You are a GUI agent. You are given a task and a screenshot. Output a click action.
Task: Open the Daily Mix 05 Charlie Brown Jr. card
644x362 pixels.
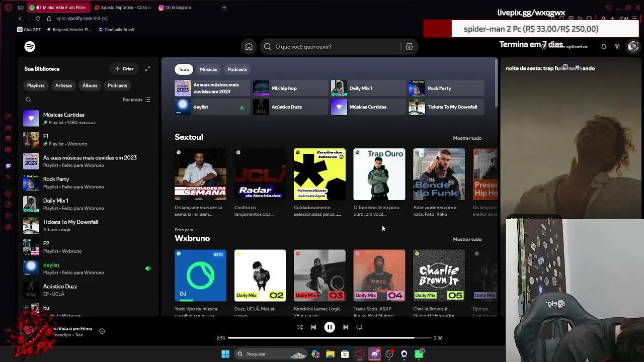click(x=439, y=282)
